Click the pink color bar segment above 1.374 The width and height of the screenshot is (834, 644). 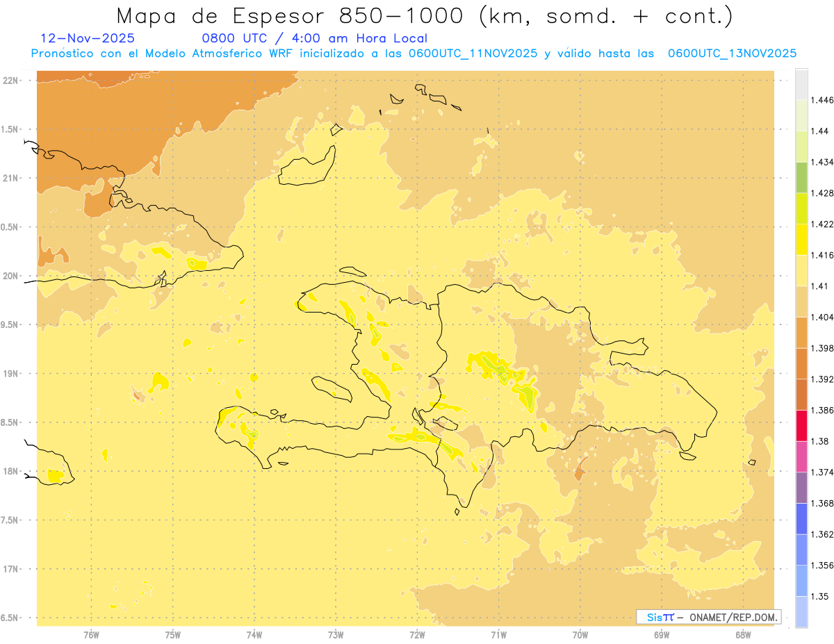click(x=801, y=456)
